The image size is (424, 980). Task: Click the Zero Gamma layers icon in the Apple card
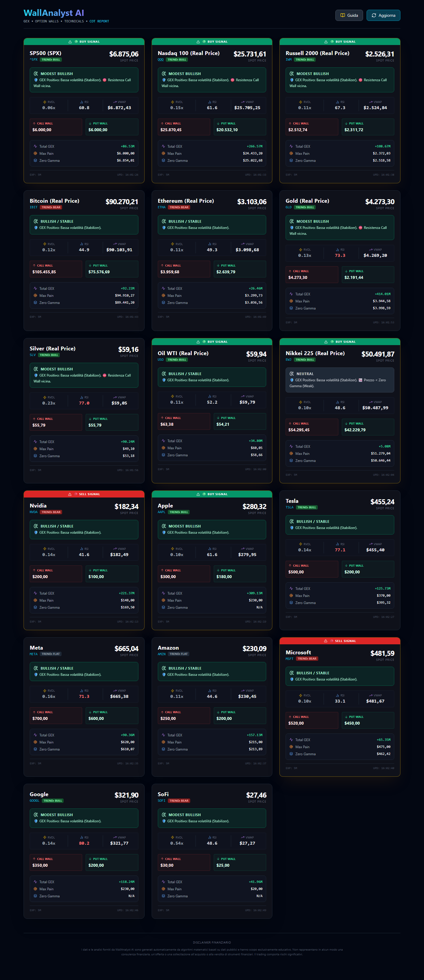pyautogui.click(x=163, y=608)
